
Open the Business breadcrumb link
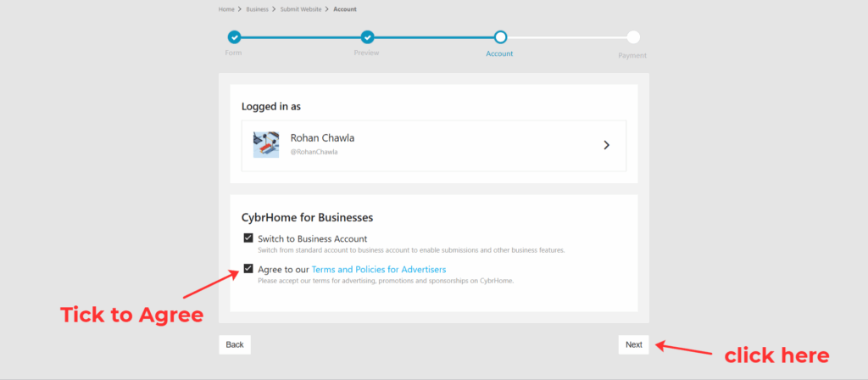(258, 9)
